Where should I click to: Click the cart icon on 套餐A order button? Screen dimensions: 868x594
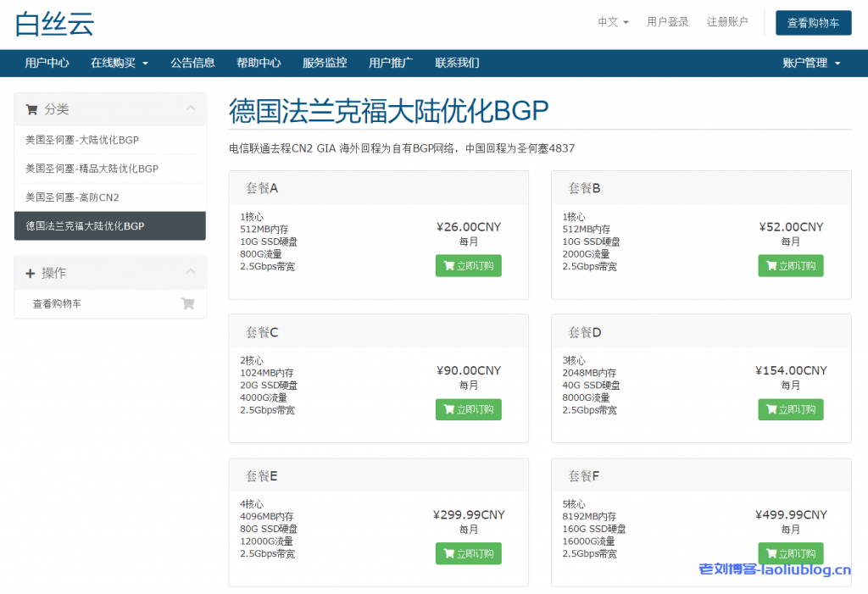[450, 265]
